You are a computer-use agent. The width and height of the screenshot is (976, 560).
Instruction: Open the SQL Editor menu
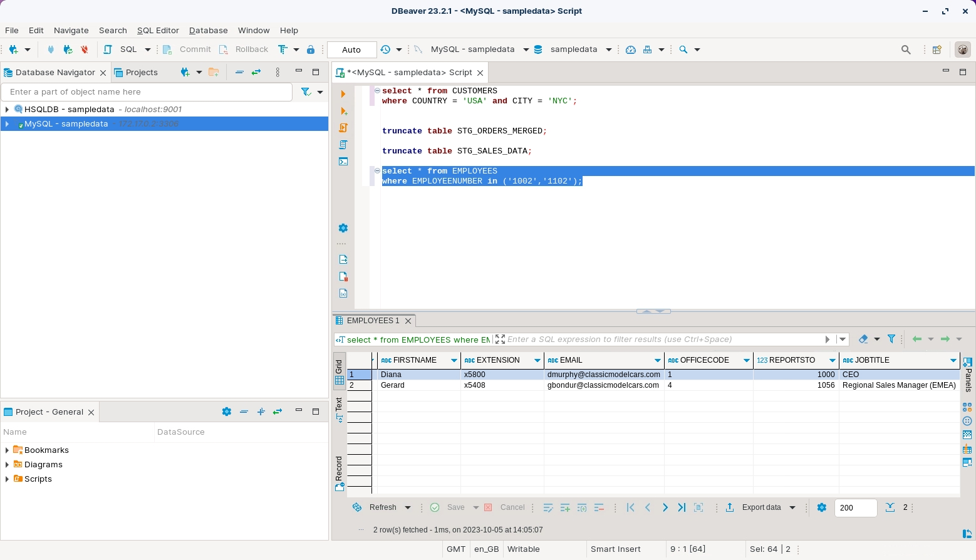click(x=158, y=30)
